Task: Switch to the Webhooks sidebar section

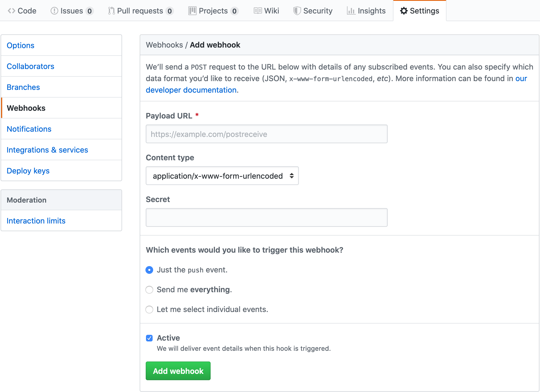Action: coord(26,108)
